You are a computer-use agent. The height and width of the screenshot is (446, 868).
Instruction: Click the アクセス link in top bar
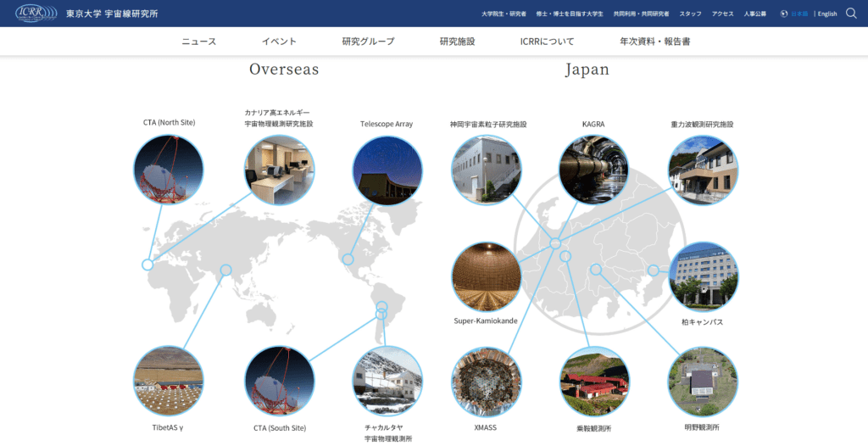point(722,14)
